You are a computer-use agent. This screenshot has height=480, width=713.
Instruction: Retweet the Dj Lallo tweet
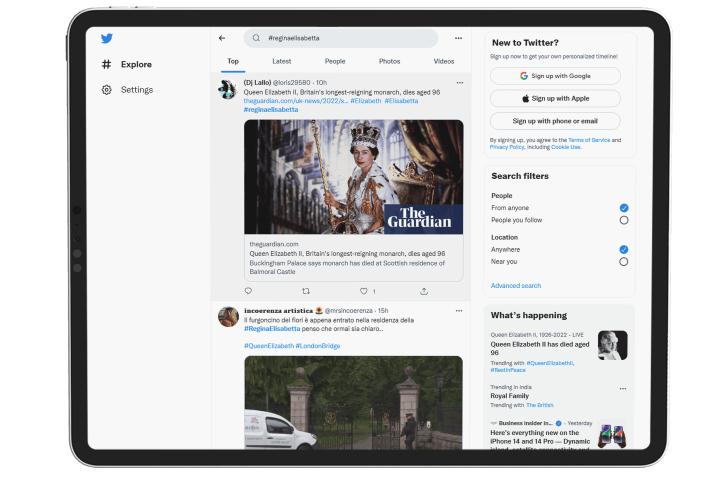tap(306, 291)
